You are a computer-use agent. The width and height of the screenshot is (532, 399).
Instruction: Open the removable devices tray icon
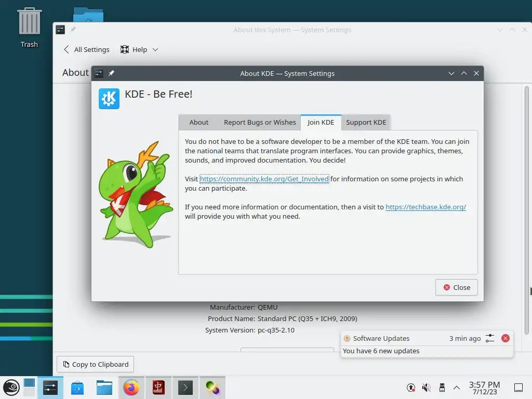(x=442, y=388)
